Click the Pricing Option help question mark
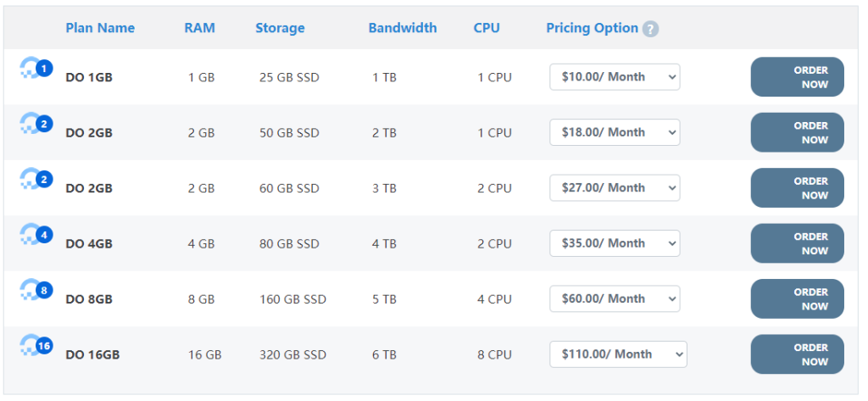This screenshot has height=401, width=868. (650, 29)
